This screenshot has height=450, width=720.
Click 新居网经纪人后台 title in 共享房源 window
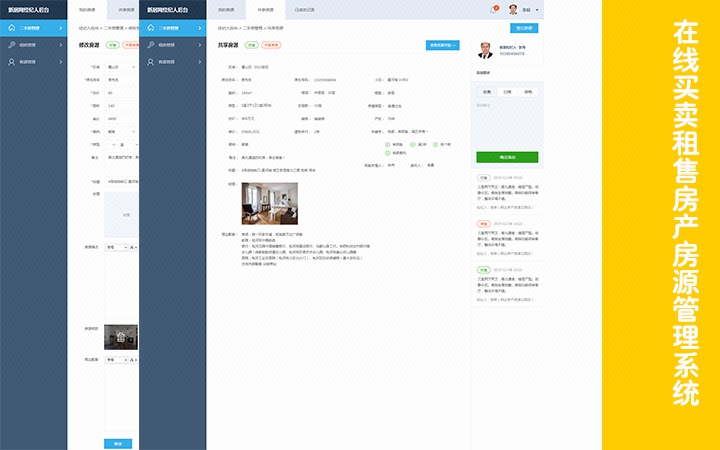[x=168, y=10]
